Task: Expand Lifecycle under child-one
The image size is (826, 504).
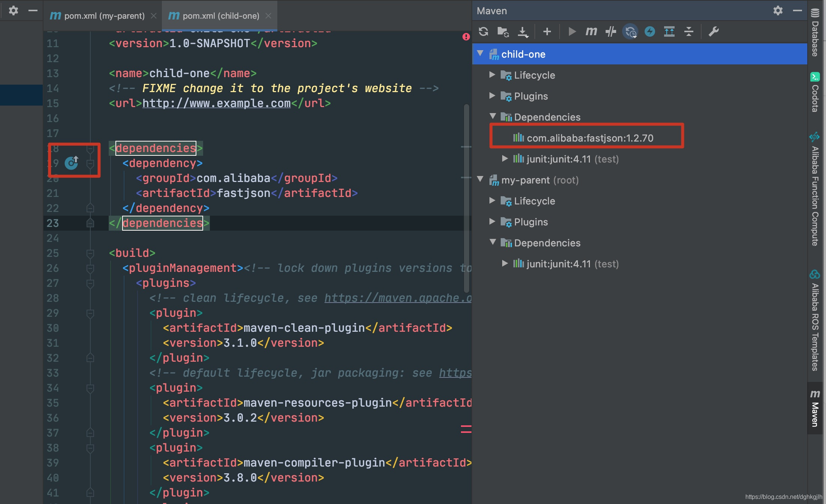Action: click(x=492, y=75)
